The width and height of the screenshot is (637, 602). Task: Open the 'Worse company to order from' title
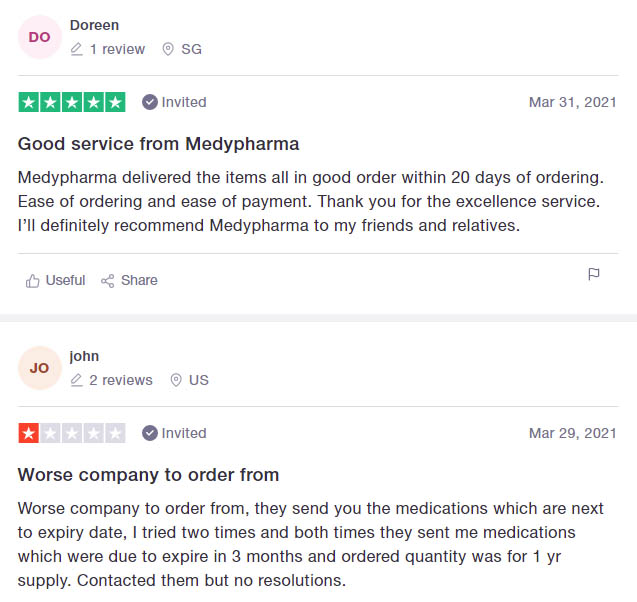click(148, 475)
